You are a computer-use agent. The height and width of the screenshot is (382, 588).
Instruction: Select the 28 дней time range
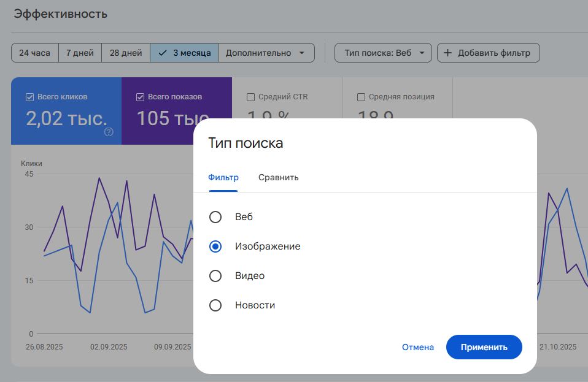coord(125,53)
